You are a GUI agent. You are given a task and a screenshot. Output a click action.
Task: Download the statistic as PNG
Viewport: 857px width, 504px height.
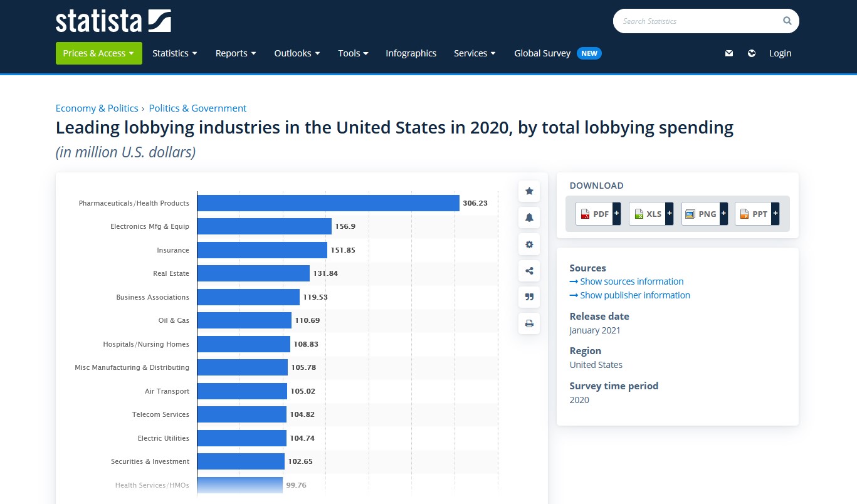tap(700, 214)
